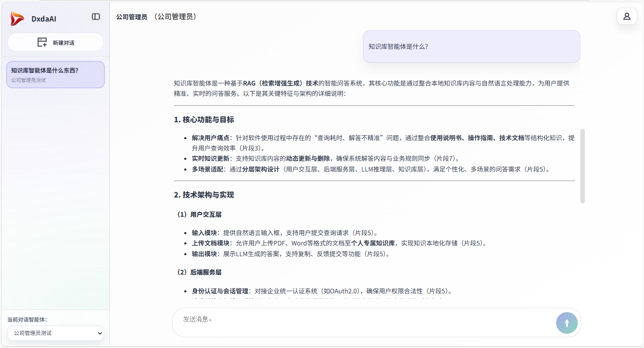Open the user avatar icon at top right
Screen dimensions: 644x348
coord(626,16)
